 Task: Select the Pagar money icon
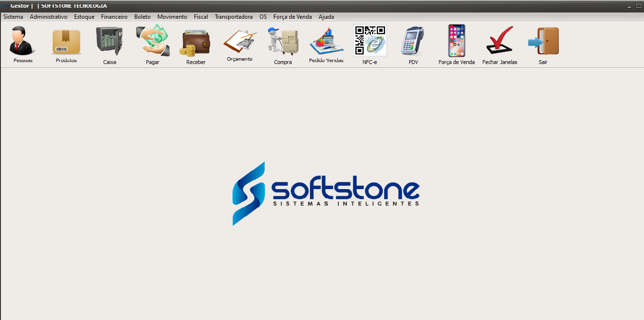[x=153, y=41]
